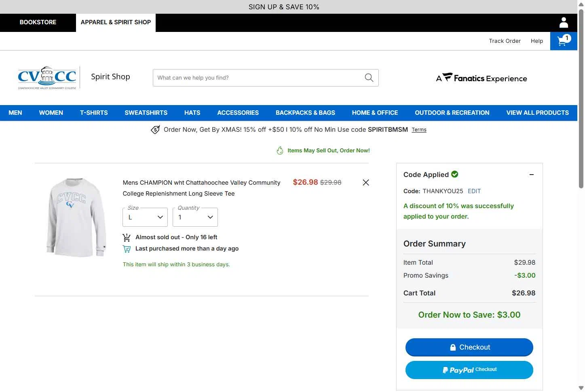Open the shopping cart icon
Viewport: 585px width, 392px height.
click(564, 41)
